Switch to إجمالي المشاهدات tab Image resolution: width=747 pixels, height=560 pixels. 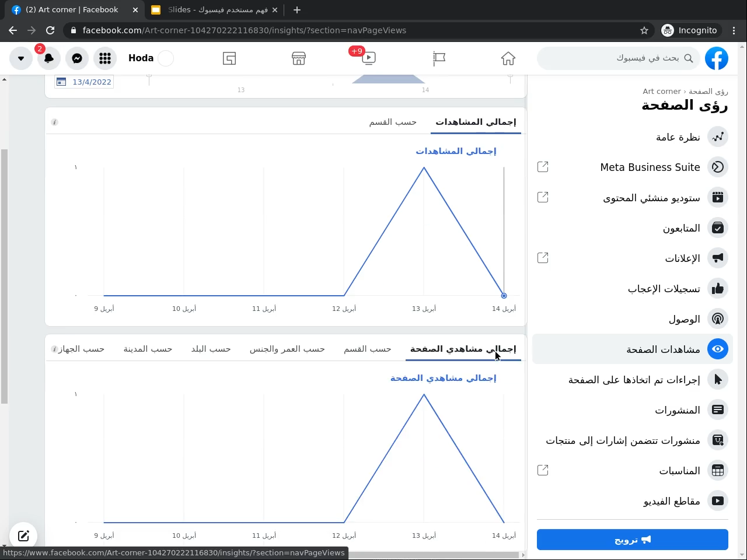click(476, 122)
